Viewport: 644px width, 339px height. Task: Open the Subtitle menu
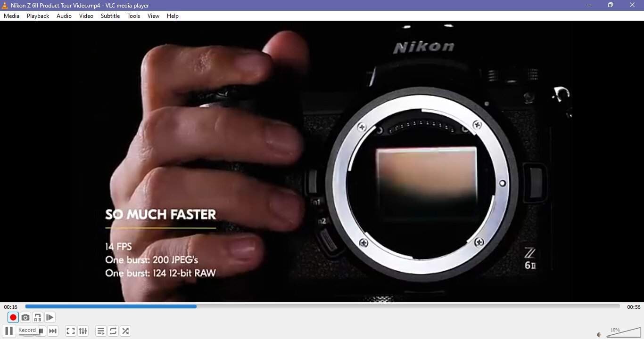110,16
